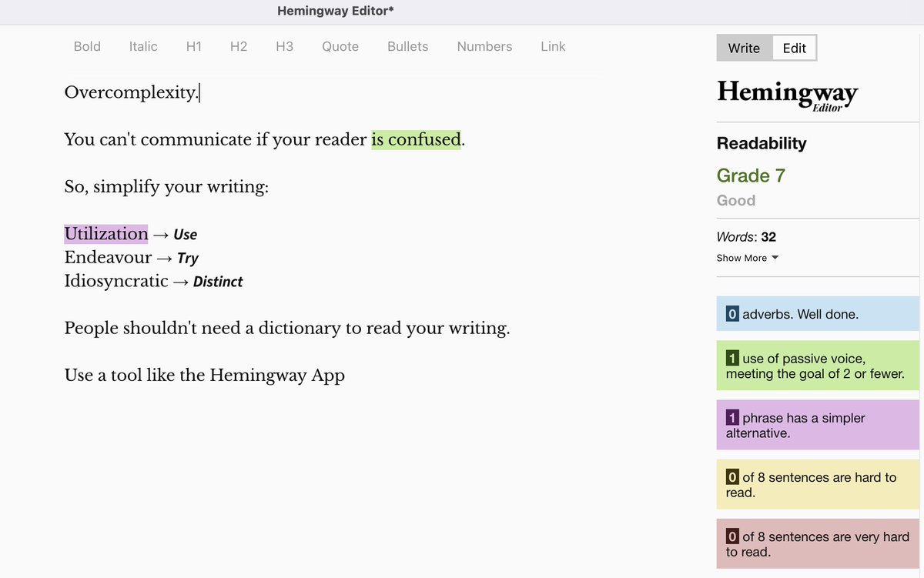Image resolution: width=924 pixels, height=578 pixels.
Task: Expand Show More statistics
Action: [x=748, y=258]
